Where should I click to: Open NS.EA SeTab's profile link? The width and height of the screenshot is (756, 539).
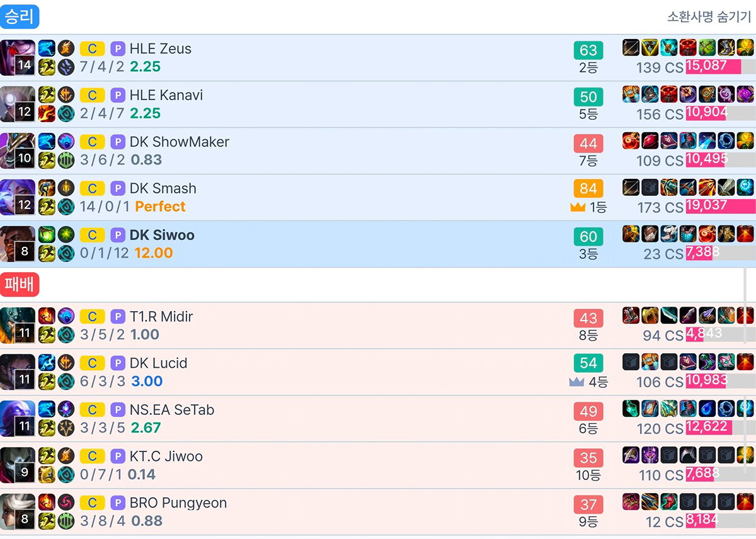[172, 410]
